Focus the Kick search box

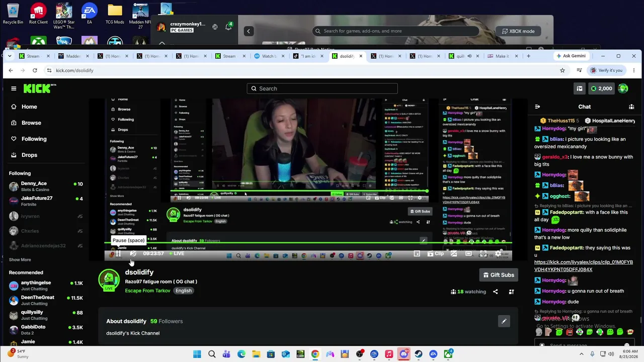322,88
